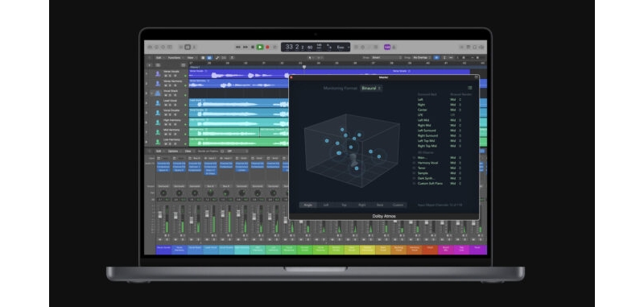Screen dimensions: 644x307
Task: Click the Lead Vocal channel name label
Action: (x=211, y=250)
